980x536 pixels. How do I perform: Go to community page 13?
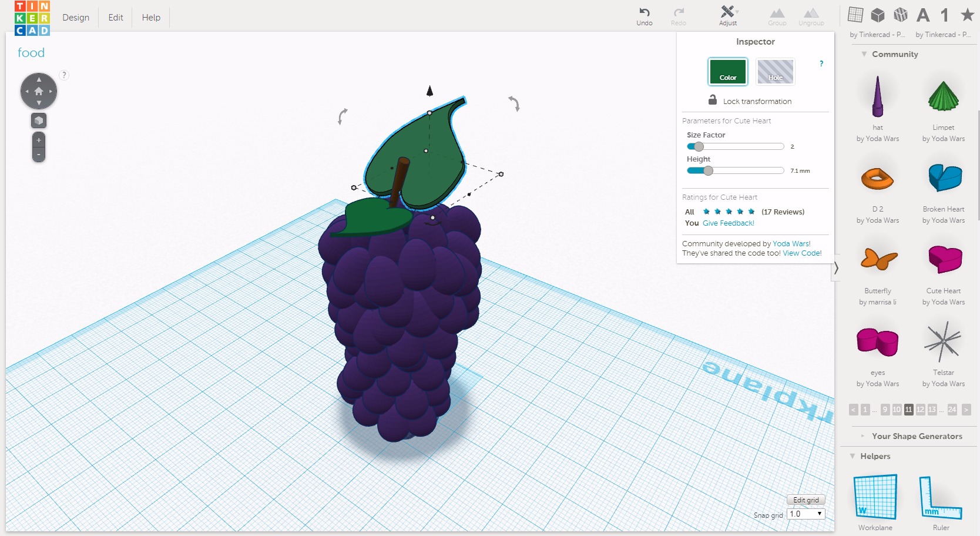[x=932, y=410]
